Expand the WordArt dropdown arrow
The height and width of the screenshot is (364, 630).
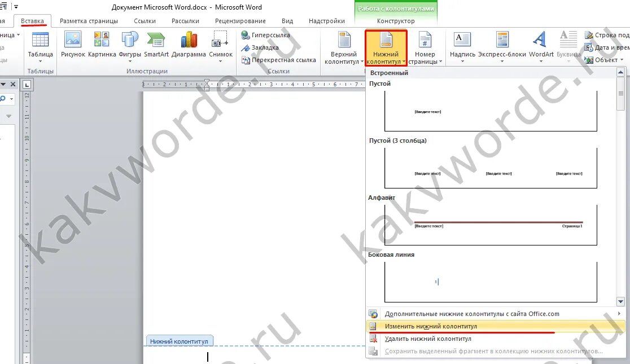(x=541, y=62)
